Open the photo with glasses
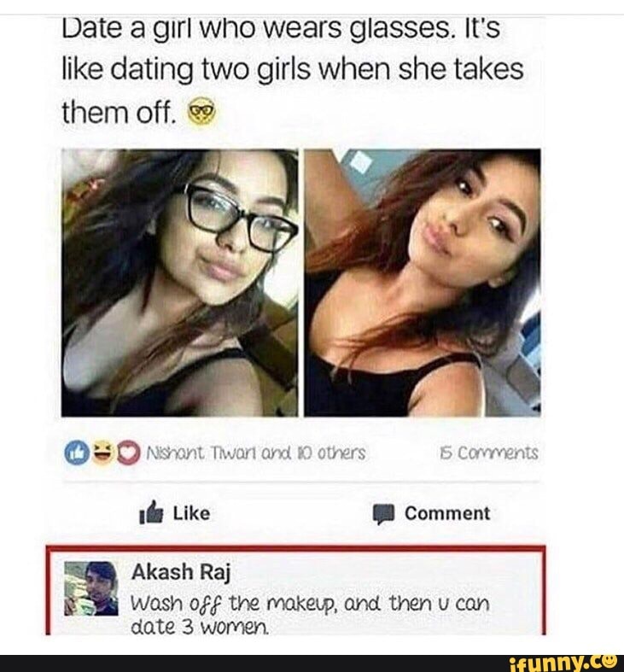Screen dimensions: 624x672 [179, 283]
